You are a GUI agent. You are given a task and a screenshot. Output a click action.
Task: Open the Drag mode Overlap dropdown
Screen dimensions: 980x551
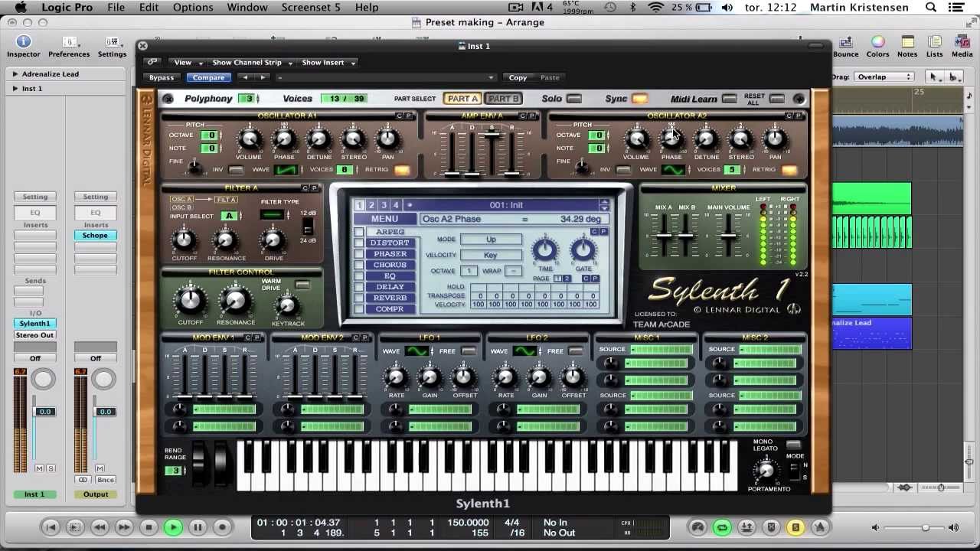coord(884,77)
